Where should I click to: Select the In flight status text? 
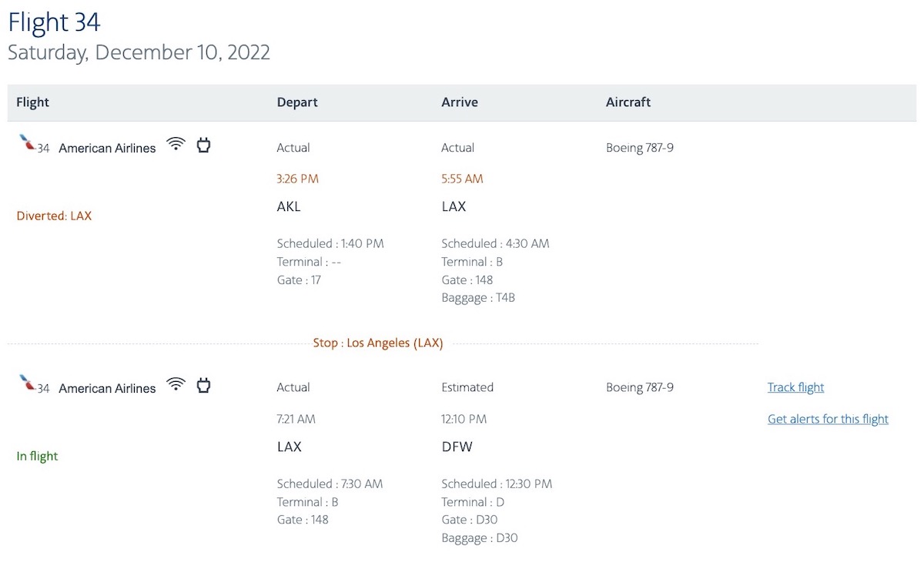click(x=37, y=456)
